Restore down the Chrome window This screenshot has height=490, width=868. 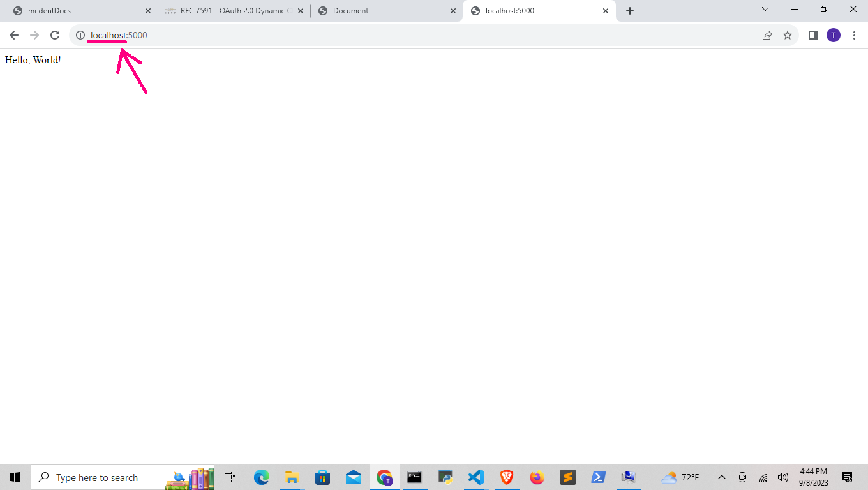pyautogui.click(x=824, y=9)
